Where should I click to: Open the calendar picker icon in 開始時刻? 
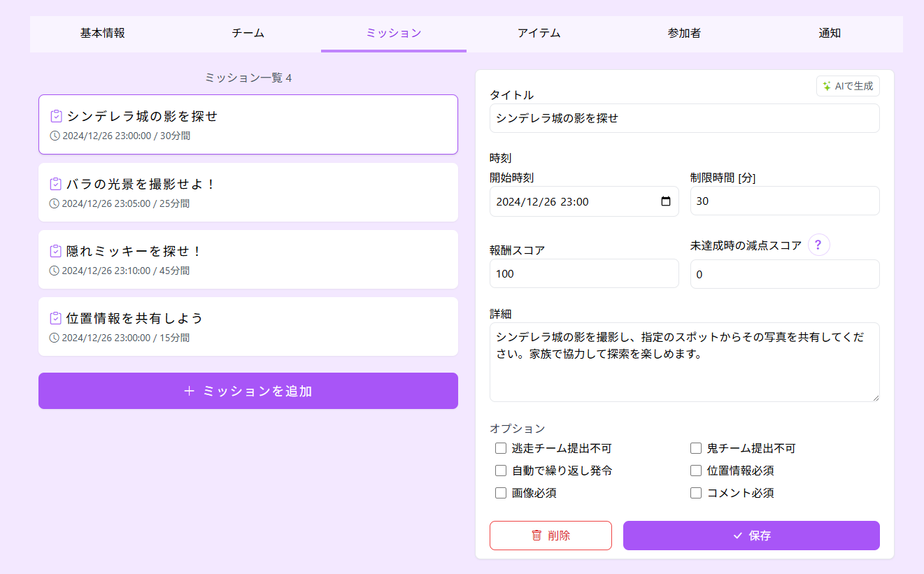(x=665, y=201)
